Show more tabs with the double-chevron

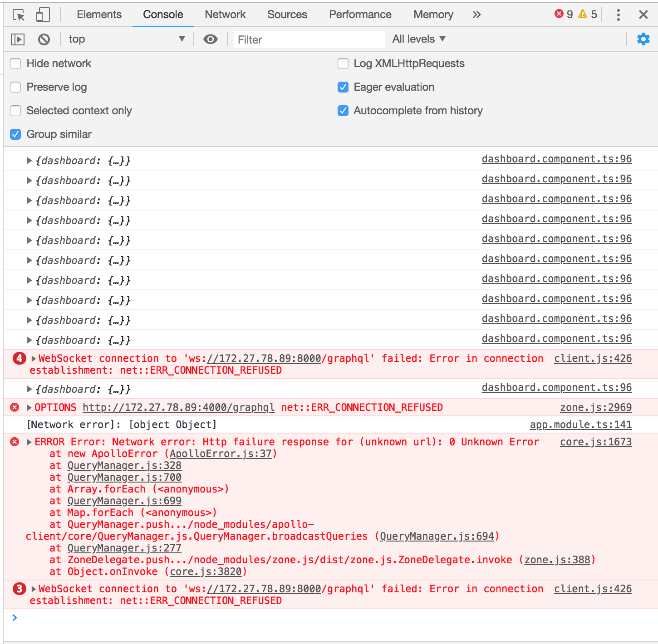click(476, 15)
